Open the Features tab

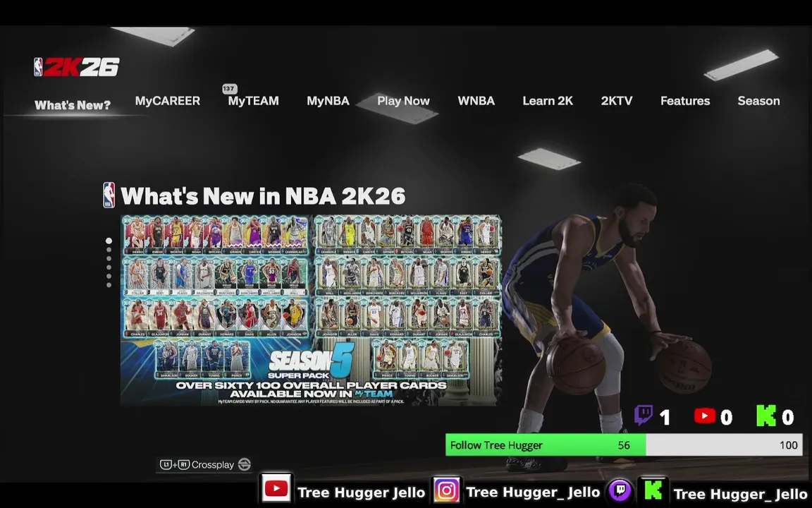pos(684,101)
